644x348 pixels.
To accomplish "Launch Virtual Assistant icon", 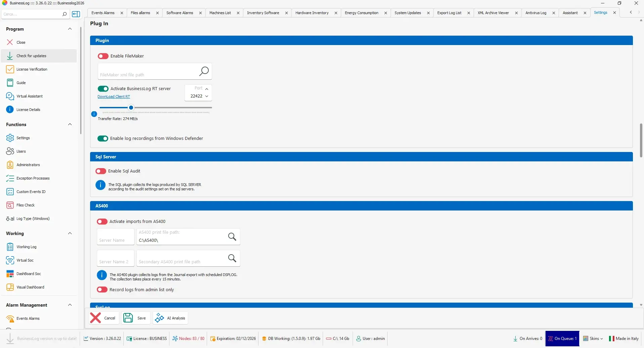I will point(10,96).
